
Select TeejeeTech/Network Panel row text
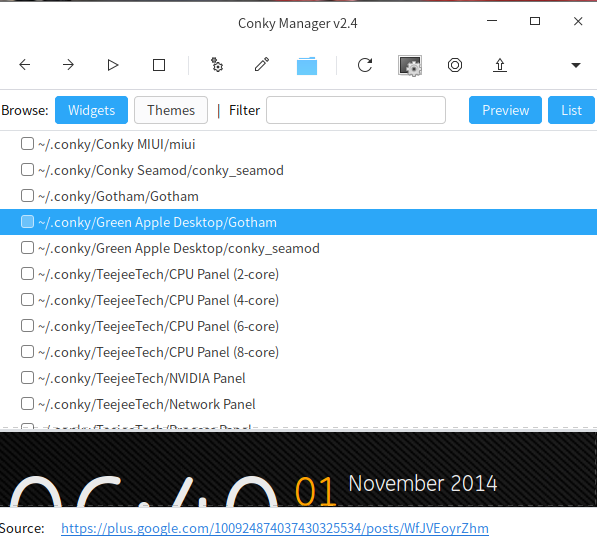click(147, 404)
